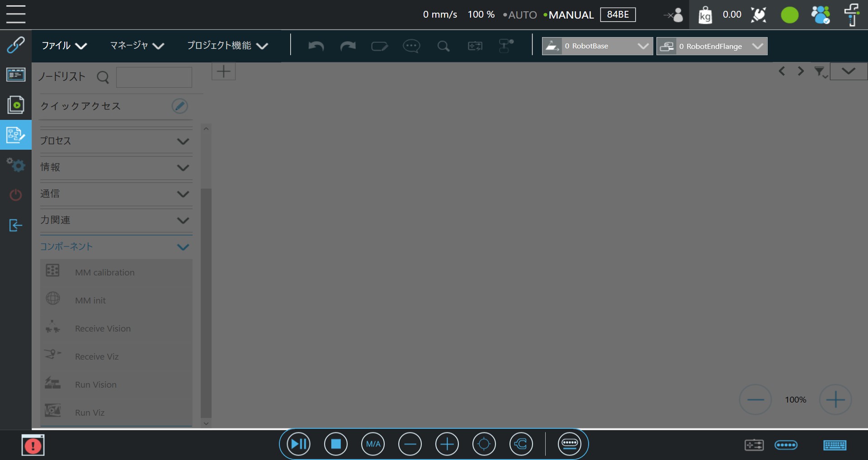
Task: Click the node list search magnifier
Action: 103,77
